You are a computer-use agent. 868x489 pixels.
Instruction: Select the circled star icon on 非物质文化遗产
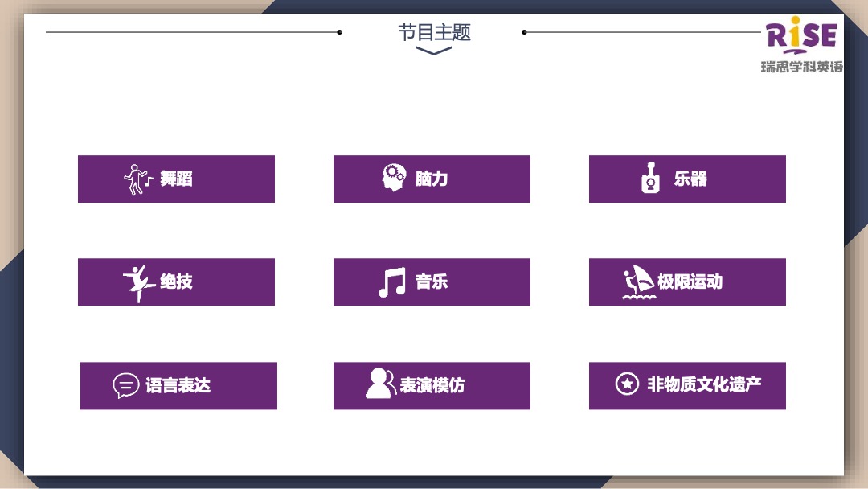point(628,384)
